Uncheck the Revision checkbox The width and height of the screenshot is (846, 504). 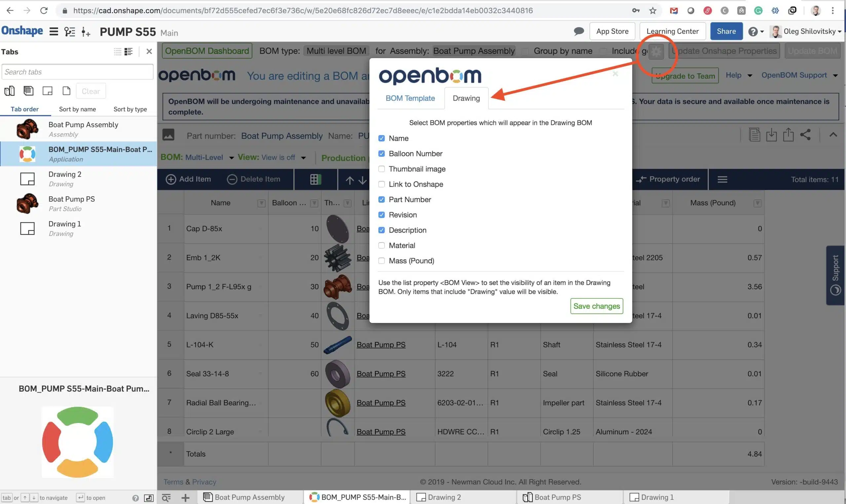(x=382, y=214)
